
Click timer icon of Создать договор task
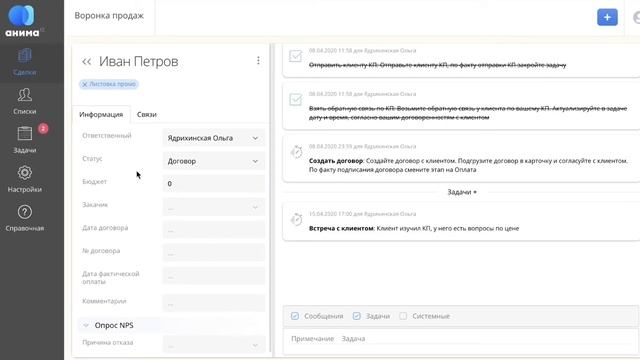tap(296, 152)
